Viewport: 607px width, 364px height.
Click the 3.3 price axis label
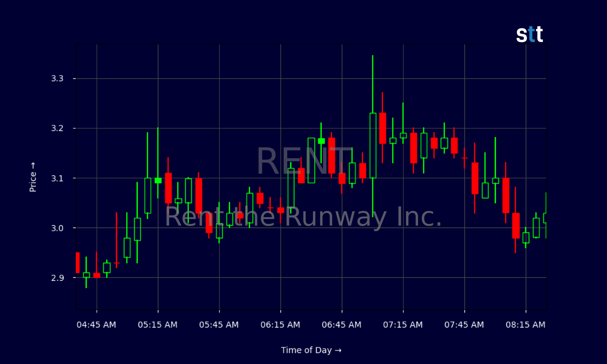(x=57, y=79)
